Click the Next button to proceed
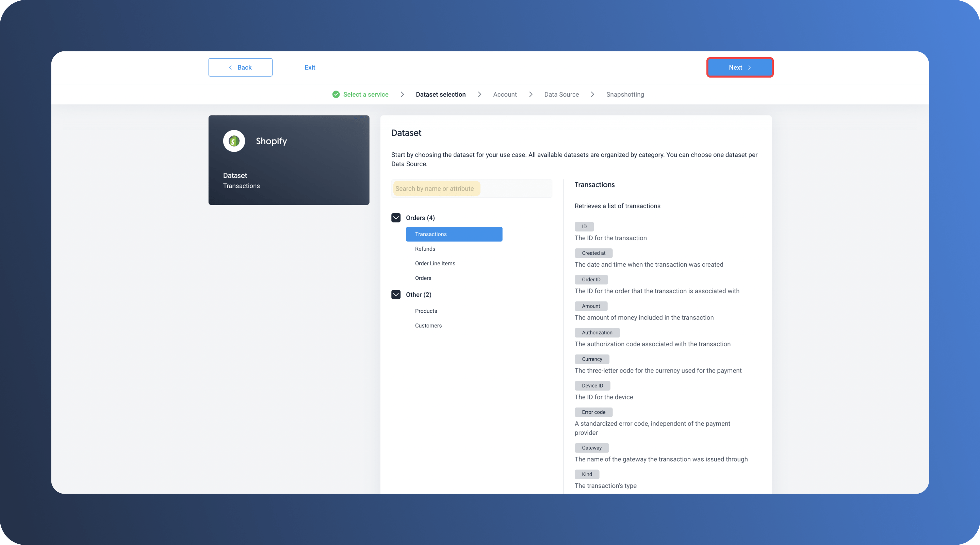Viewport: 980px width, 545px height. pyautogui.click(x=740, y=67)
